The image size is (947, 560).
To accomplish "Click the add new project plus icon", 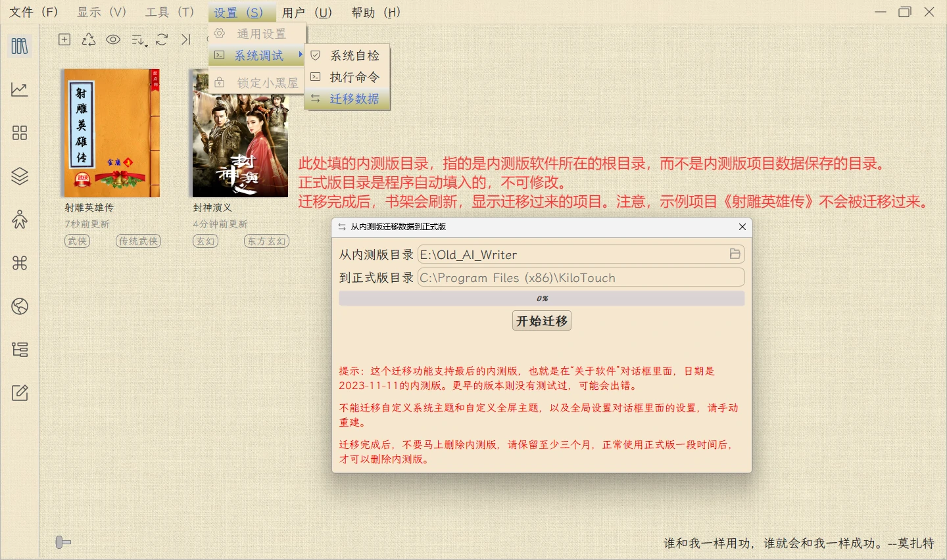I will (x=64, y=39).
